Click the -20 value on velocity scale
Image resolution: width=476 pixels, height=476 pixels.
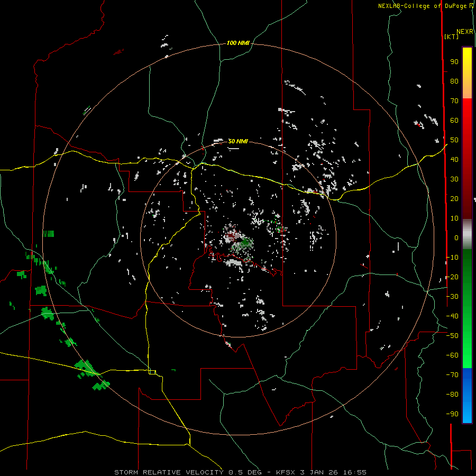[x=452, y=277]
